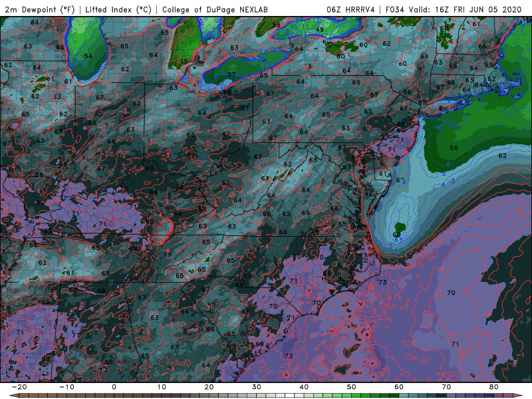
Task: Click the '49' dewpoint value over Lake Ontario
Action: 319,29
